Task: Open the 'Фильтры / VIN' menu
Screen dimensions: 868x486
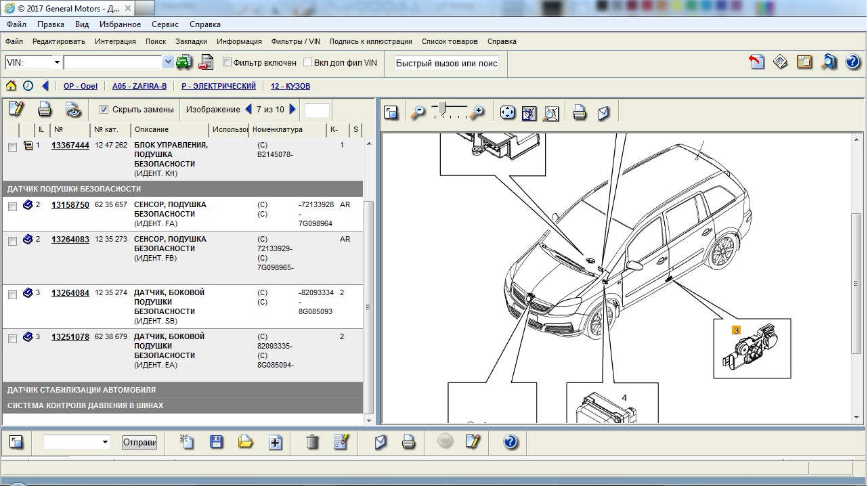Action: (x=295, y=41)
